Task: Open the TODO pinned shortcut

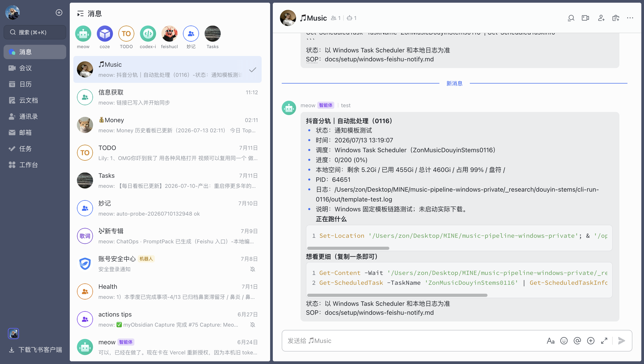Action: [126, 37]
